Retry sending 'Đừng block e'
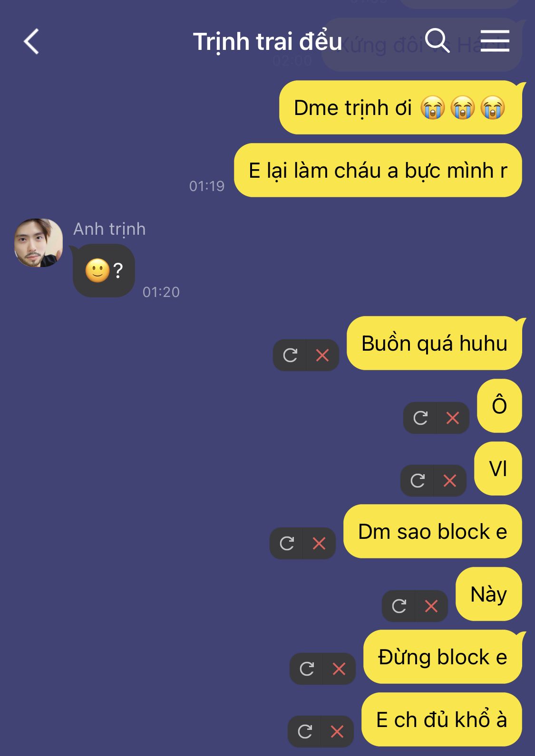This screenshot has width=535, height=756. [307, 669]
